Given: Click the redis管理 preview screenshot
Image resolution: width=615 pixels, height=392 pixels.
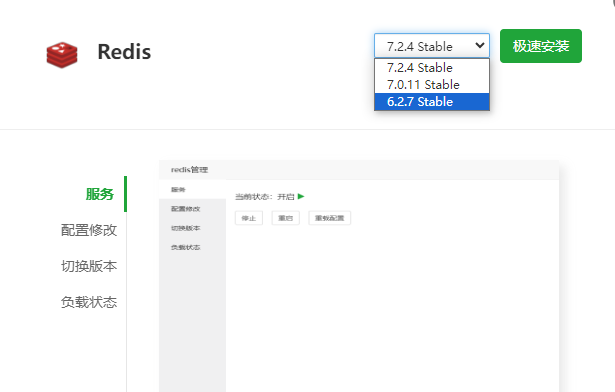Looking at the screenshot, I should [359, 276].
